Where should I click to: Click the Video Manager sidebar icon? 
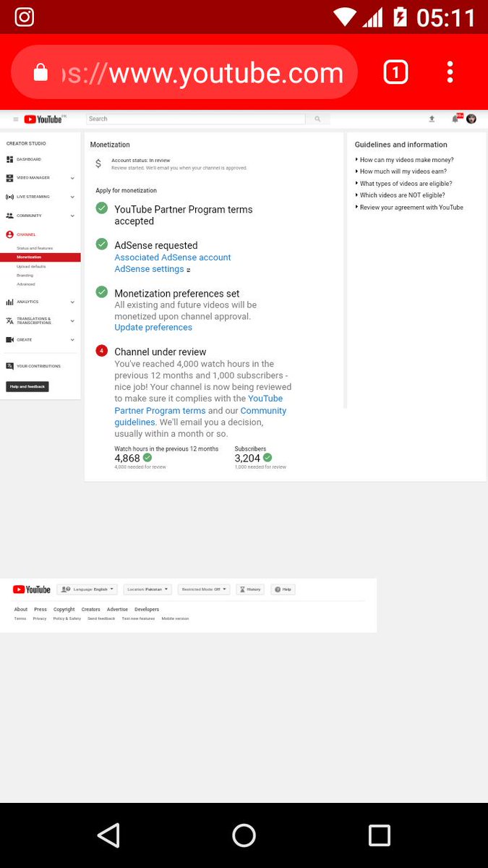click(10, 178)
